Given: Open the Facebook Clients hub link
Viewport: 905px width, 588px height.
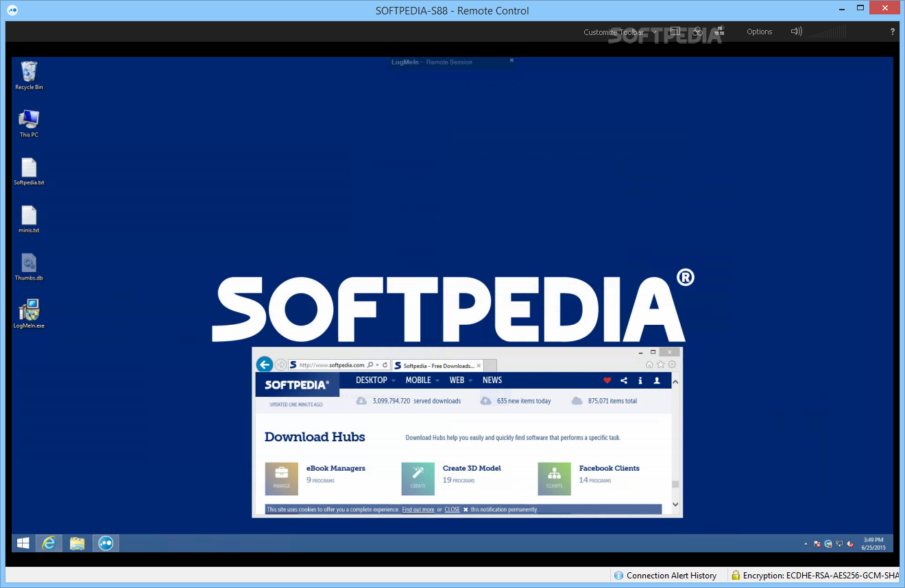Looking at the screenshot, I should click(x=610, y=468).
